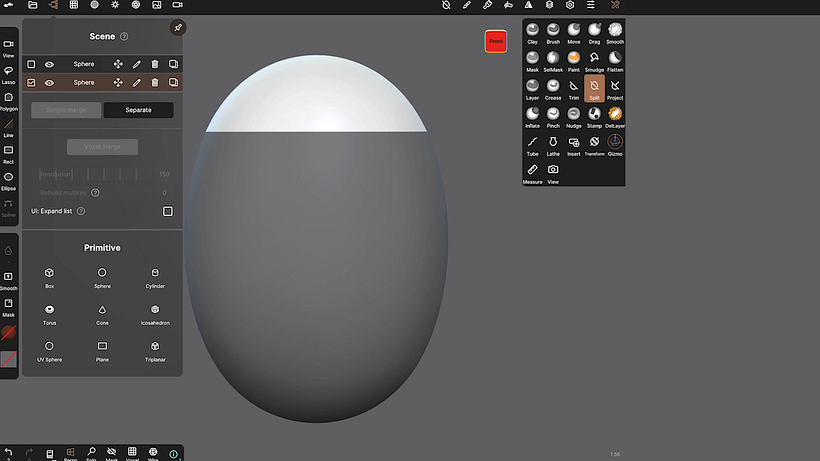Pick the Pinch tool
Image resolution: width=820 pixels, height=461 pixels.
click(553, 118)
